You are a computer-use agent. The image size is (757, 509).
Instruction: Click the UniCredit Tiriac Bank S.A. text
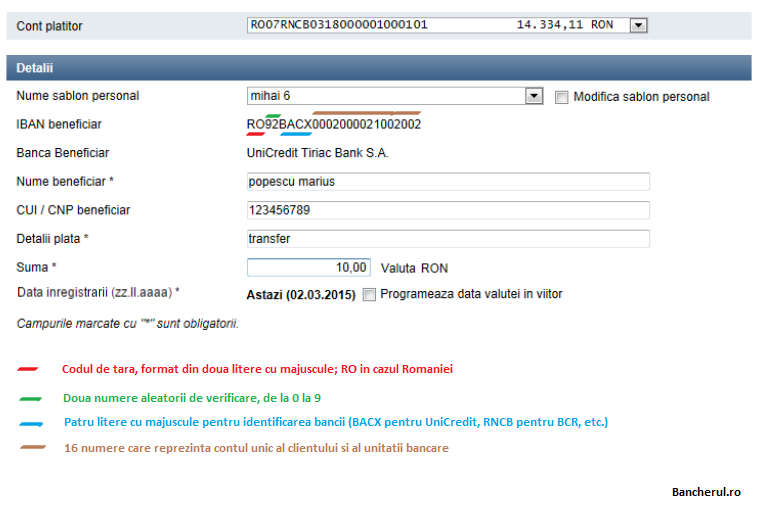point(317,153)
